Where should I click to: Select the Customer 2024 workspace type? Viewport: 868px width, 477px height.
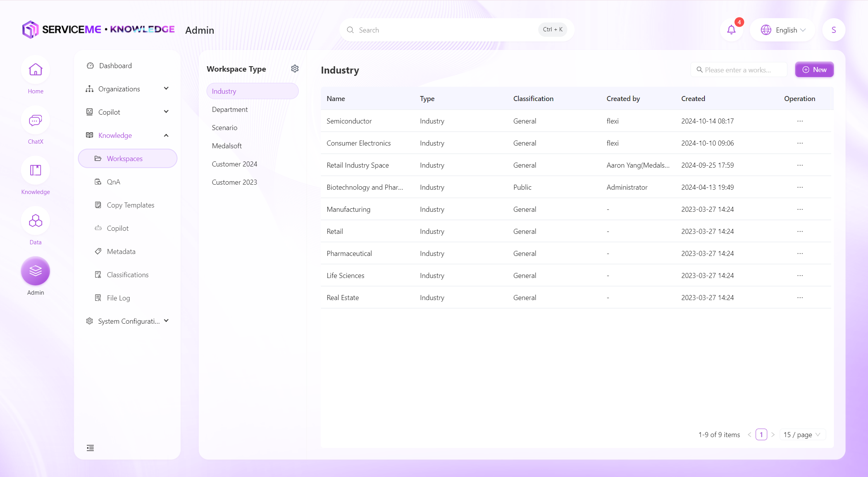252,164
